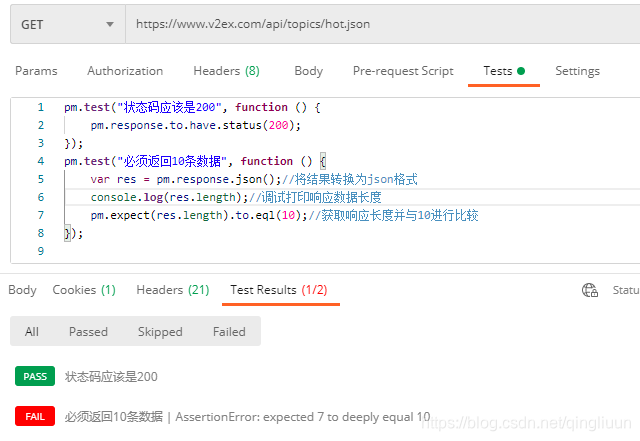
Task: Open the Settings tab
Action: pyautogui.click(x=577, y=71)
